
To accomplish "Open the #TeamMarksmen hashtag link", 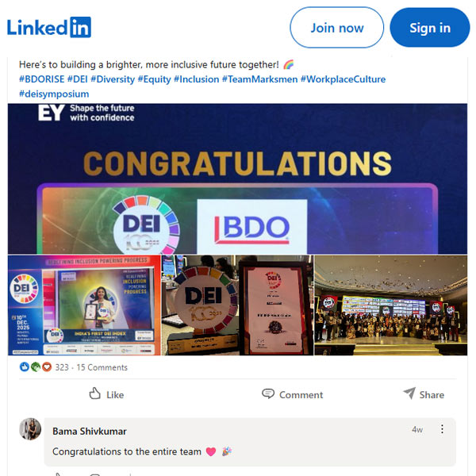I will coord(259,79).
